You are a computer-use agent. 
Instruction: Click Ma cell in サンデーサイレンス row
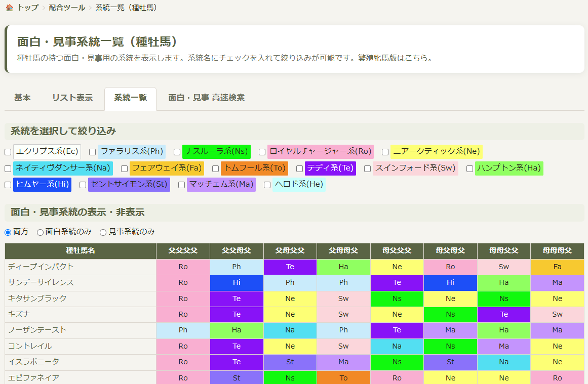pos(557,282)
